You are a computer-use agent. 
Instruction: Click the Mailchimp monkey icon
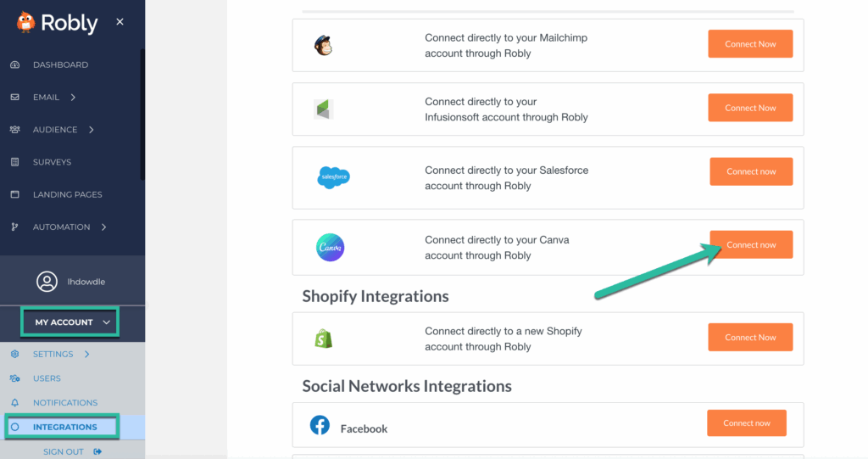click(x=323, y=46)
